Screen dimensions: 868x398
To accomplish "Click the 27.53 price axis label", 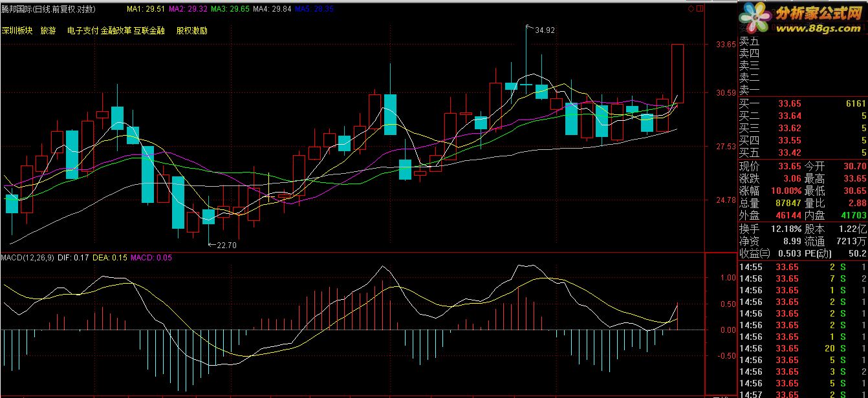I will [x=726, y=147].
